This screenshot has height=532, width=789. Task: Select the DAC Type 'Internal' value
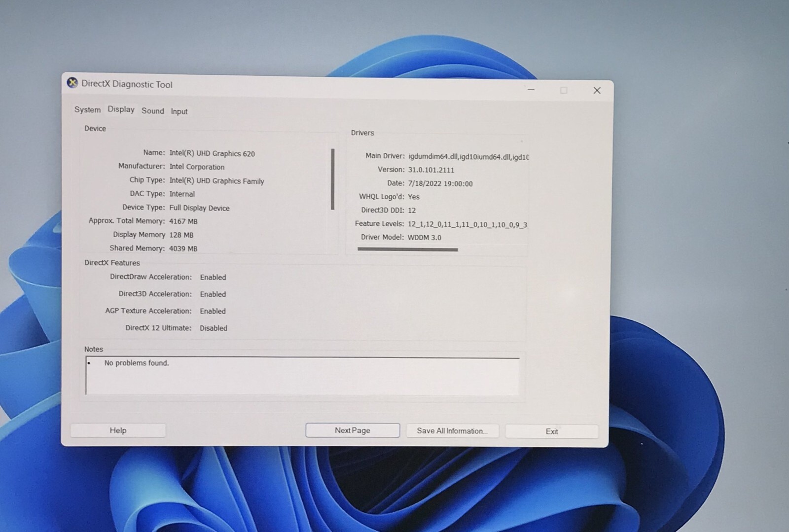(x=182, y=194)
